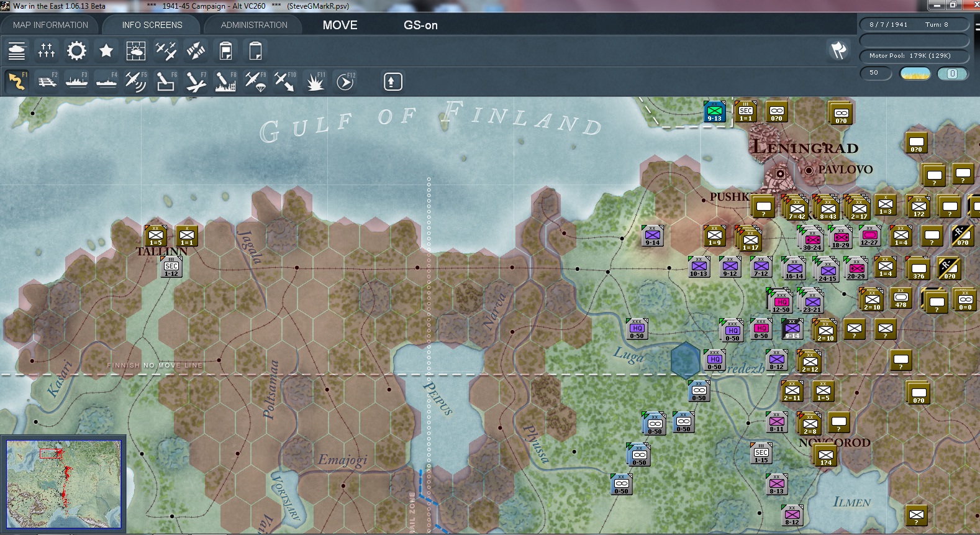Select the pink 8-11 infantry unit
Screen dimensions: 980x535
776,423
